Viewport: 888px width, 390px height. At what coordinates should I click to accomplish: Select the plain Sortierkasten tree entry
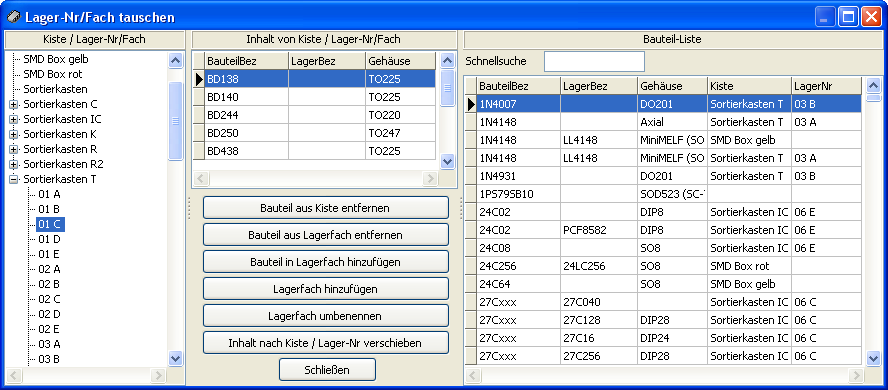(x=55, y=89)
